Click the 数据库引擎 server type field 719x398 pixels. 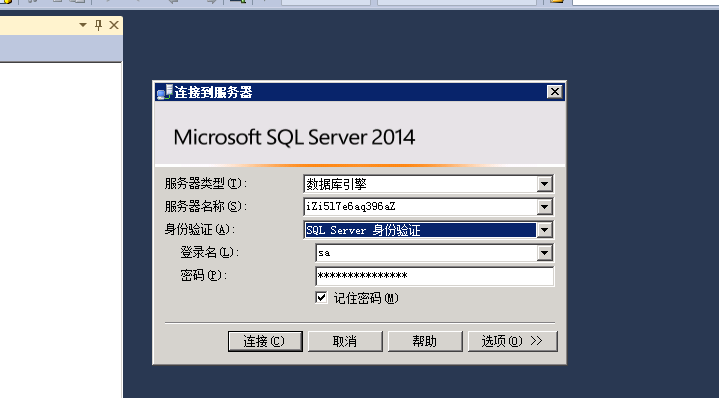point(420,184)
